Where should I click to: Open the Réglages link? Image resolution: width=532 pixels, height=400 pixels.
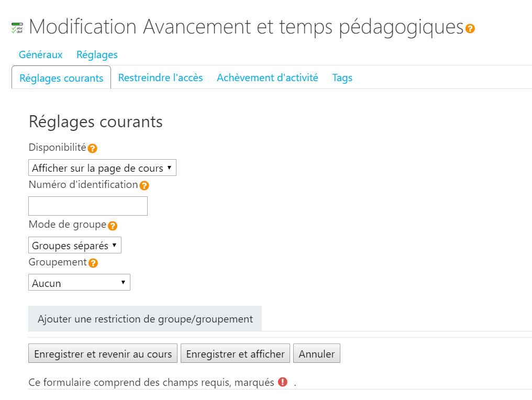point(97,54)
